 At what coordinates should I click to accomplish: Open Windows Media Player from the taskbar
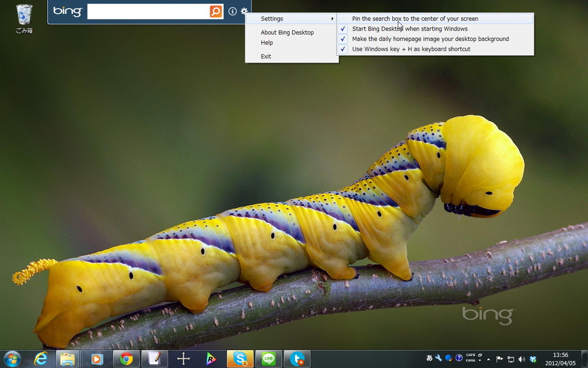[x=96, y=359]
